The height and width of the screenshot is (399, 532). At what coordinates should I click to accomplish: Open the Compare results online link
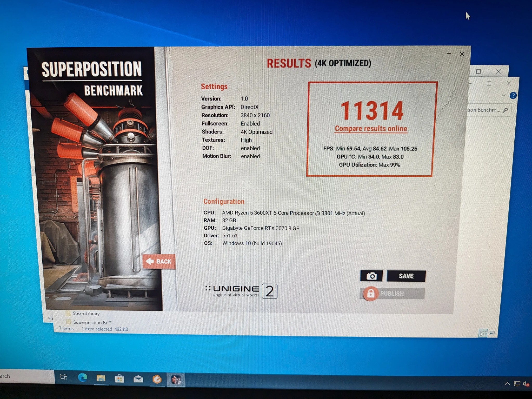tap(371, 128)
